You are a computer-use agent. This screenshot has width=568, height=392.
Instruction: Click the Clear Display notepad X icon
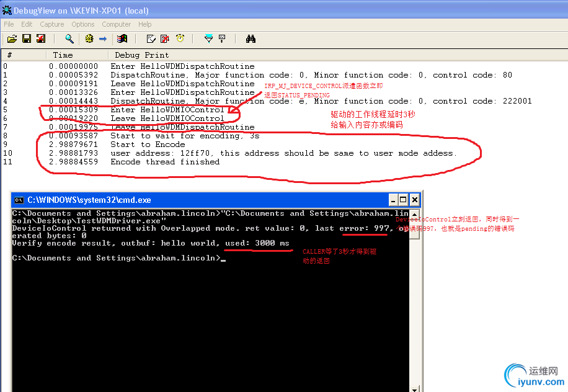tap(165, 38)
